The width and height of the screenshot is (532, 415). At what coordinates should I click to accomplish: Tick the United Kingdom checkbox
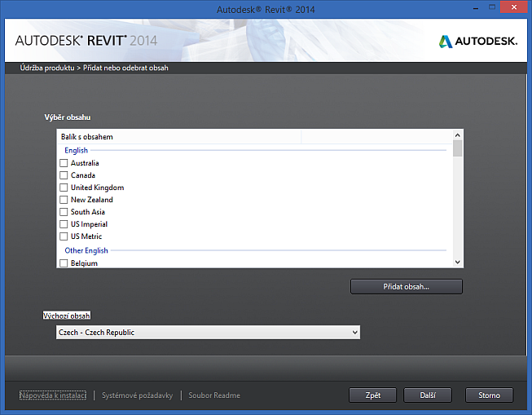[64, 188]
